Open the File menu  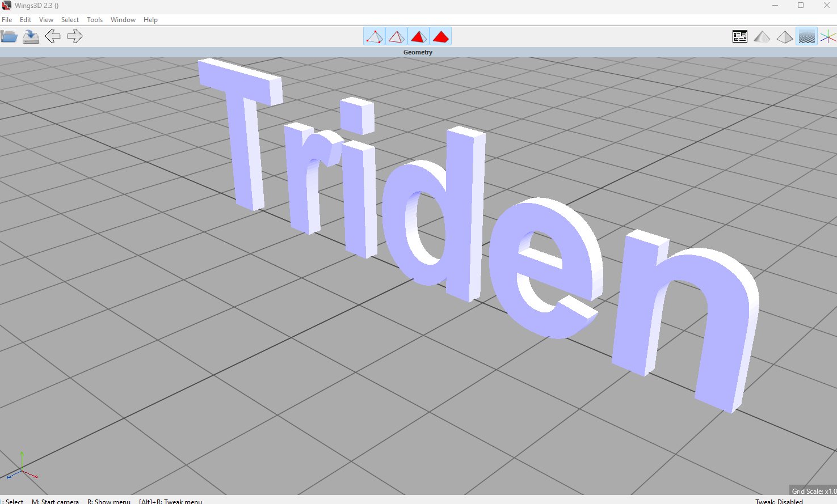pos(7,20)
